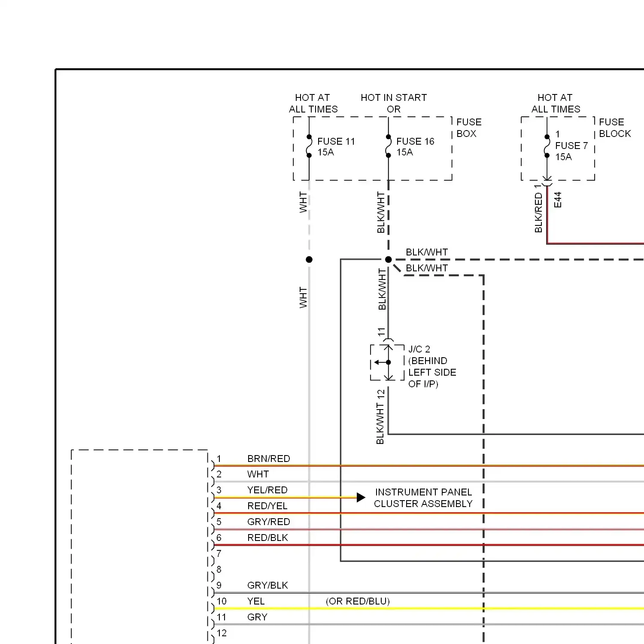The width and height of the screenshot is (644, 644).
Task: Select the E44 connector label
Action: 558,200
